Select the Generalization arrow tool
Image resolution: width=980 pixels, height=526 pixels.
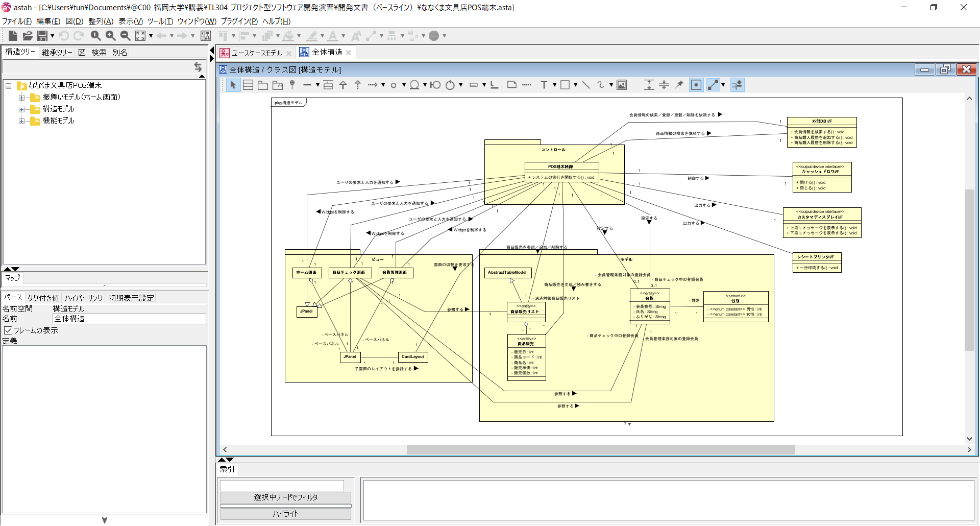click(x=343, y=85)
